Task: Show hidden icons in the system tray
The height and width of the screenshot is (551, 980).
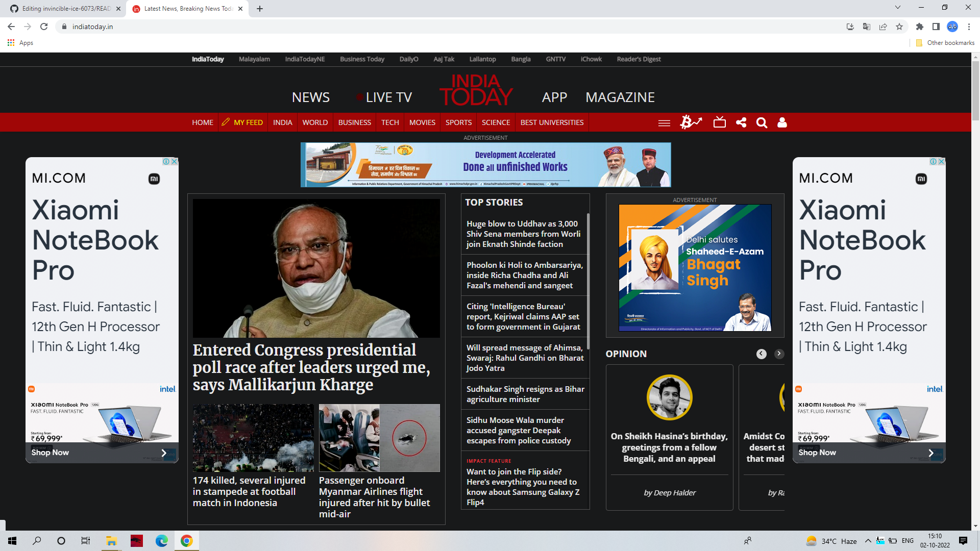Action: coord(868,540)
